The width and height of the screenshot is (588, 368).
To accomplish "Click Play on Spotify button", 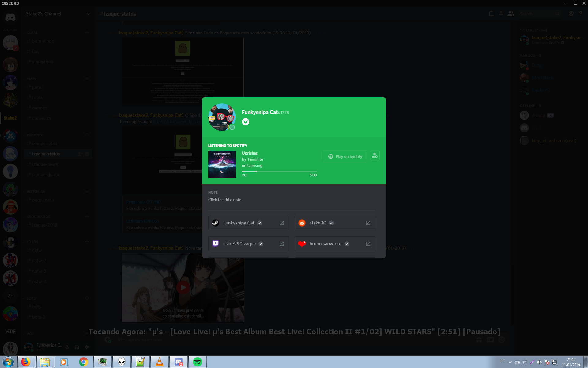I will tap(345, 156).
